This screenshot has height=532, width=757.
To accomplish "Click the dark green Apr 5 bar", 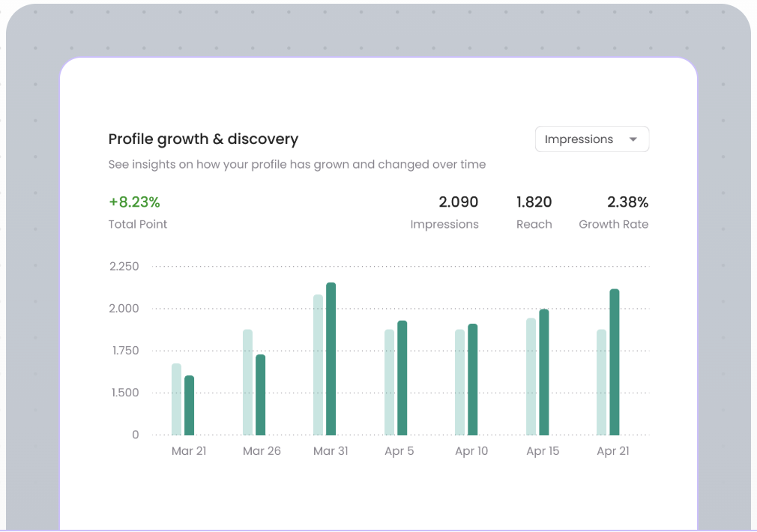I will pos(402,378).
